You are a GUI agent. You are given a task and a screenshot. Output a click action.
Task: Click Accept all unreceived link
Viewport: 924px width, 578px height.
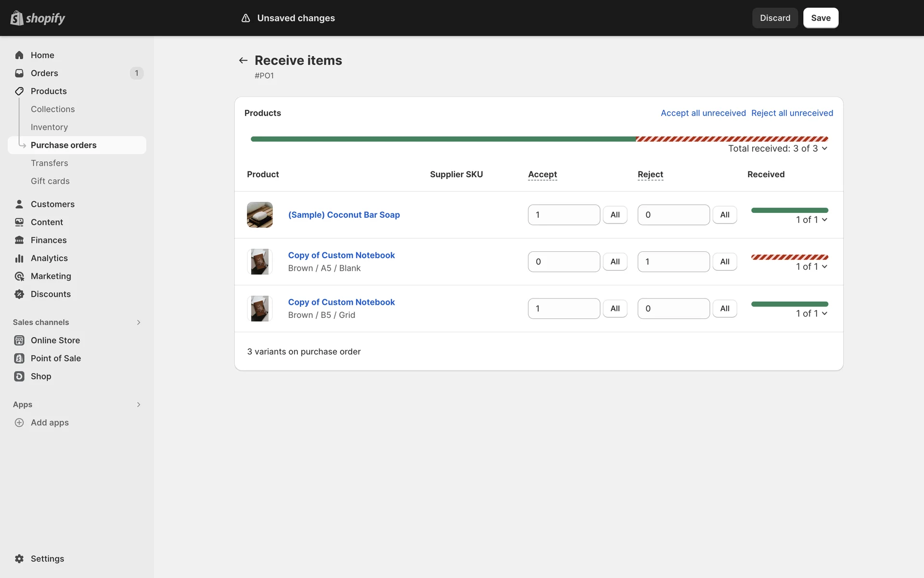(703, 113)
